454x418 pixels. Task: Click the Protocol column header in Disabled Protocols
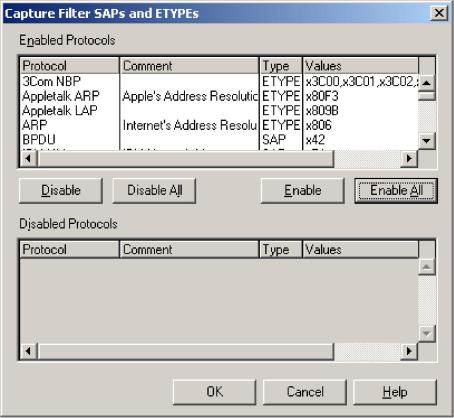click(69, 249)
